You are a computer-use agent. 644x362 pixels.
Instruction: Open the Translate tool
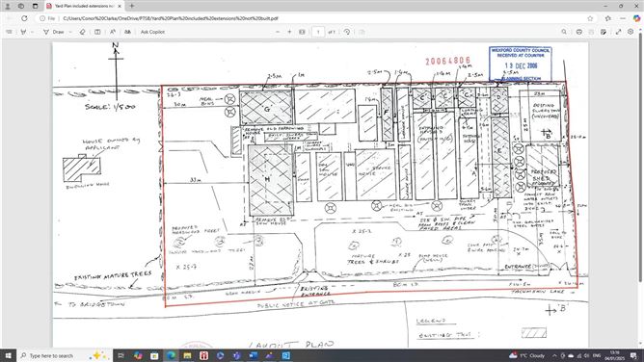pos(127,32)
